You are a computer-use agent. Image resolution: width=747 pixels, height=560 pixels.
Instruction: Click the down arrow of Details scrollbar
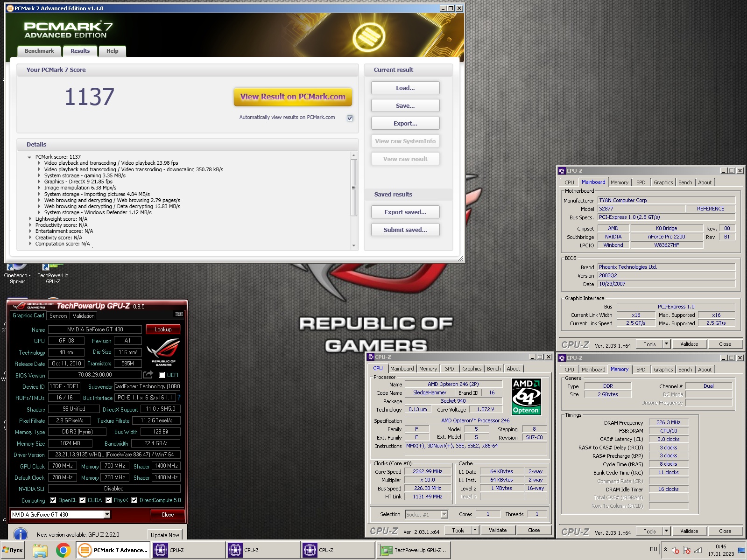[x=353, y=245]
